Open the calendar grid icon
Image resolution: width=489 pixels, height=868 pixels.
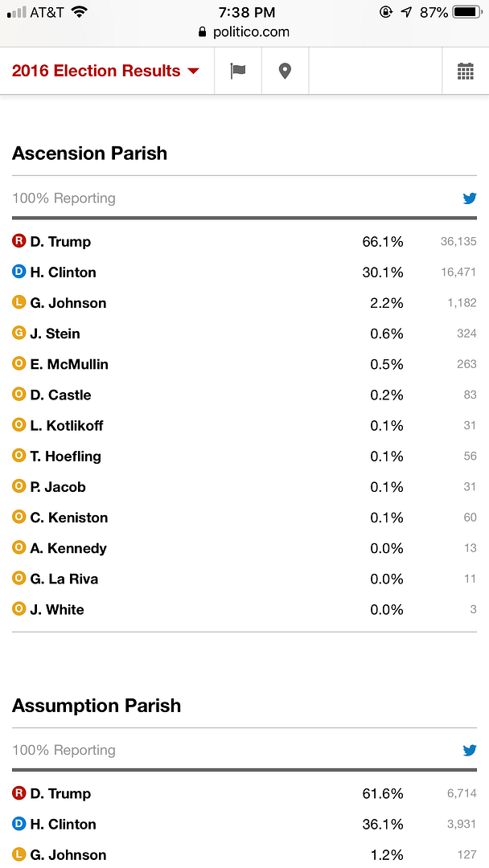coord(466,71)
